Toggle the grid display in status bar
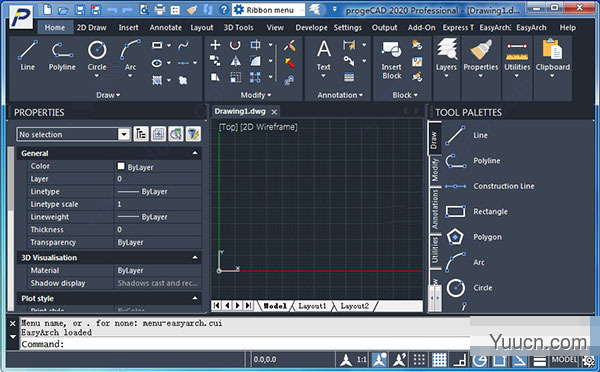 click(x=439, y=360)
